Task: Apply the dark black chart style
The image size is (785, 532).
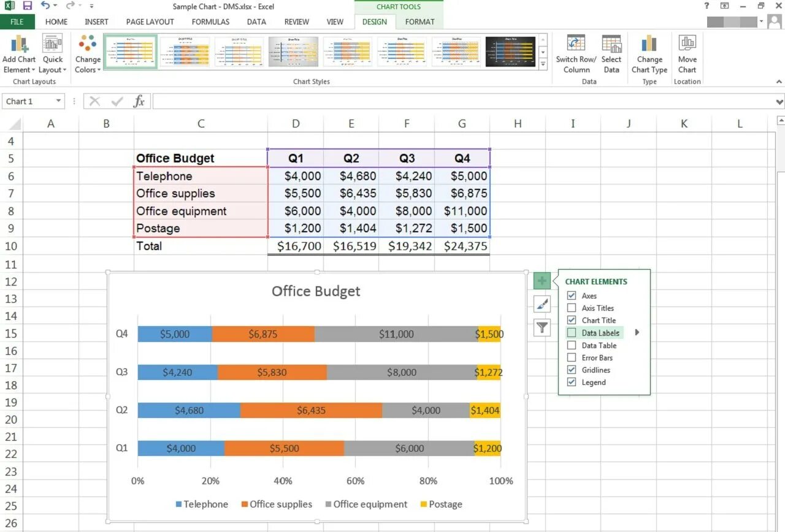Action: [x=510, y=52]
